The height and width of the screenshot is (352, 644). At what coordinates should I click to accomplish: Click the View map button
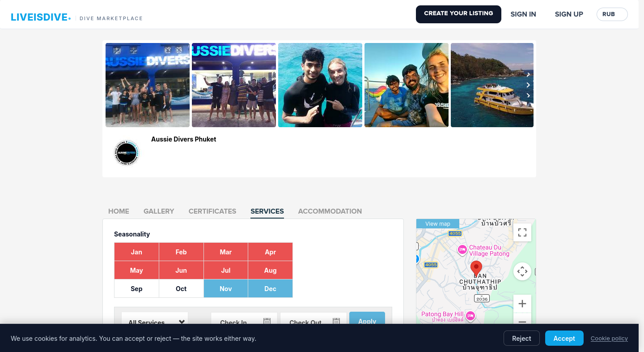pos(438,224)
